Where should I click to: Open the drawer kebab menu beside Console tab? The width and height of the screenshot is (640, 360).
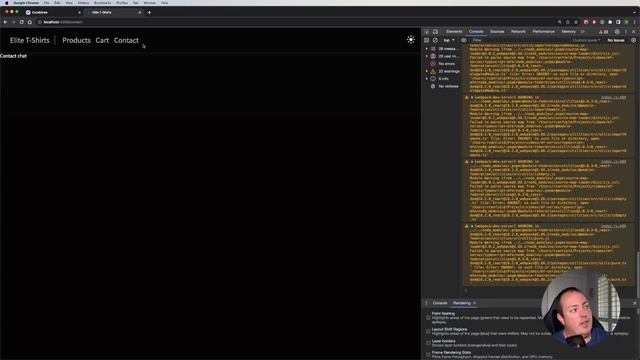pos(426,303)
